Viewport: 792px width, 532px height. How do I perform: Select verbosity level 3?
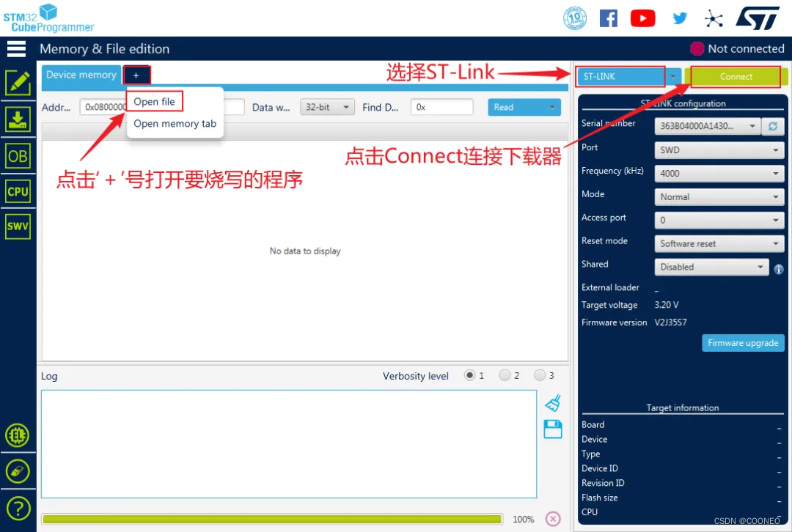click(x=540, y=375)
